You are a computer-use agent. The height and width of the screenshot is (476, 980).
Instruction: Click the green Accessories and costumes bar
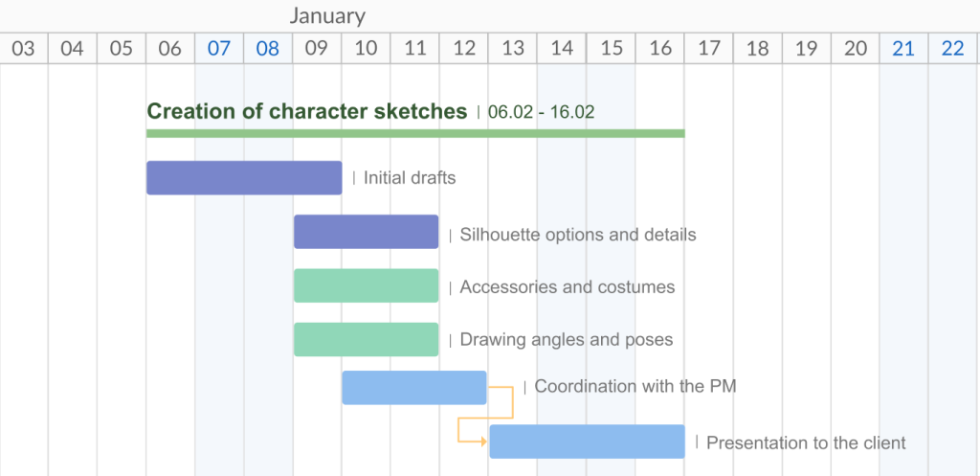coord(366,286)
